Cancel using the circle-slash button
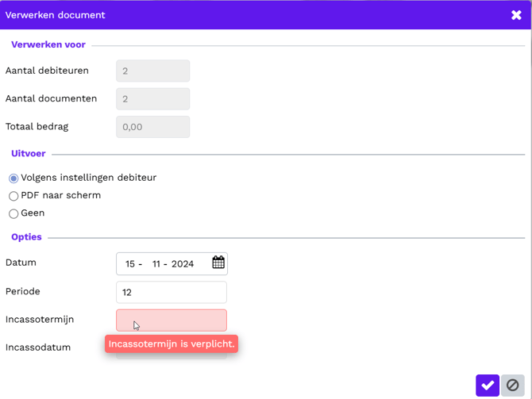Screen dimensions: 532x399 click(513, 386)
